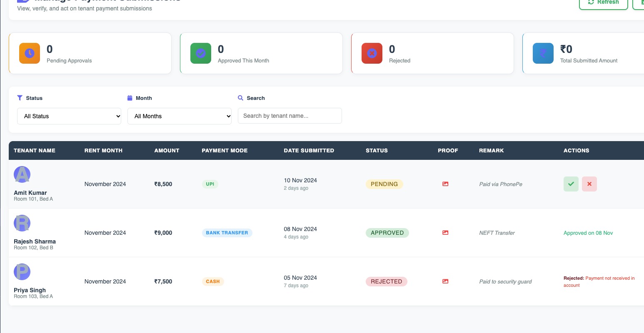Image resolution: width=644 pixels, height=333 pixels.
Task: Click the REJECTED status badge
Action: coord(387,281)
